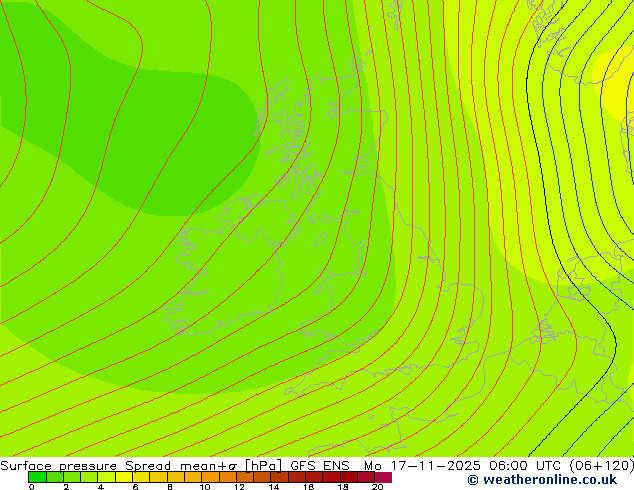
Task: Click the legend swatch starting at 14
Action: coord(280,477)
